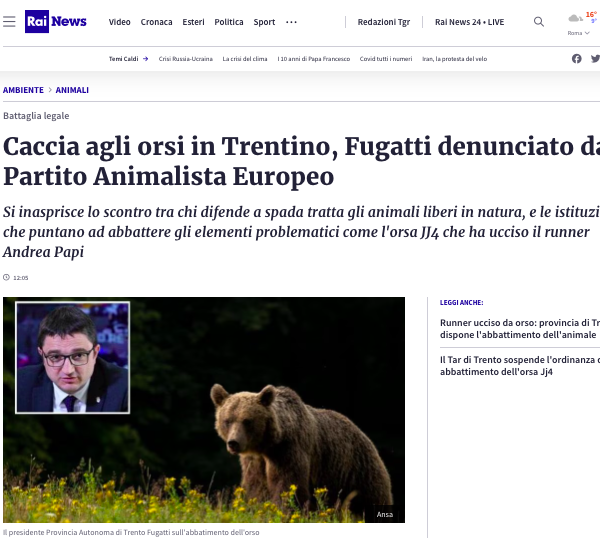Open Crisi Russia-Ucraina hot topic
Image resolution: width=600 pixels, height=538 pixels.
click(186, 59)
